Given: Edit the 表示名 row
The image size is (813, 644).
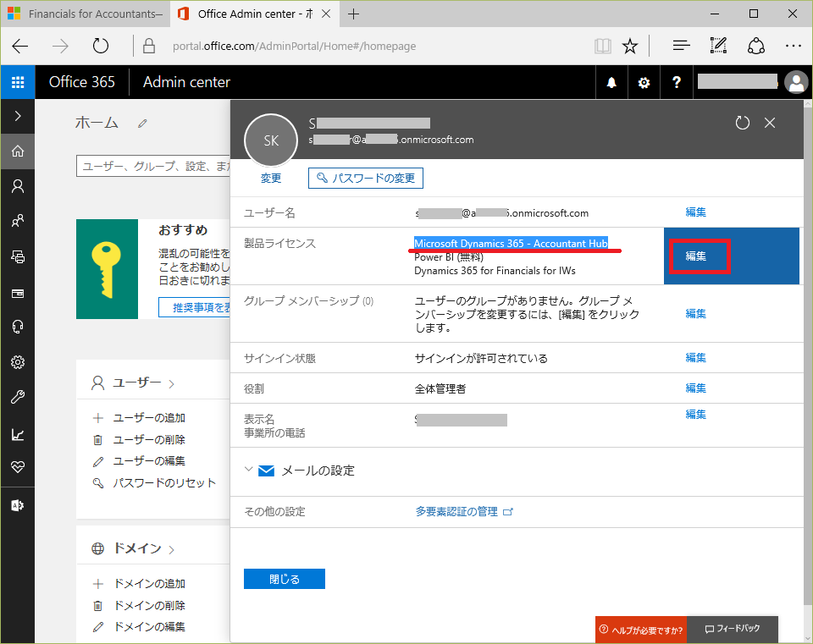Looking at the screenshot, I should (x=696, y=414).
